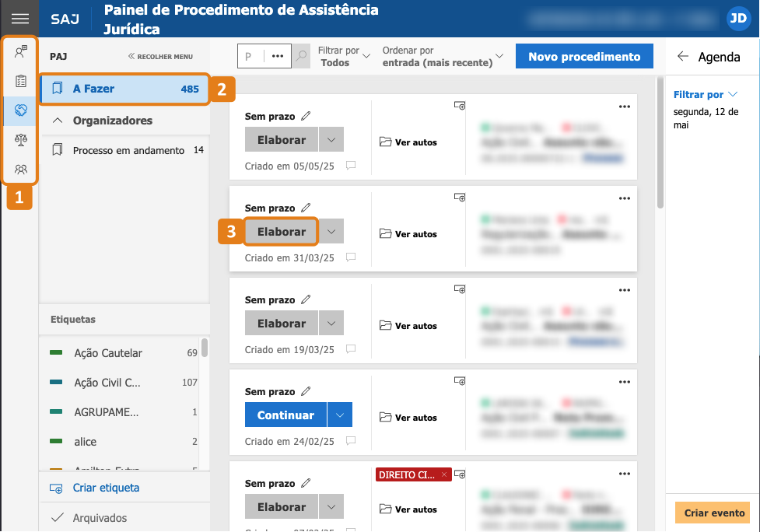The width and height of the screenshot is (760, 532).
Task: Open the scales of justice sidebar icon
Action: pos(21,140)
